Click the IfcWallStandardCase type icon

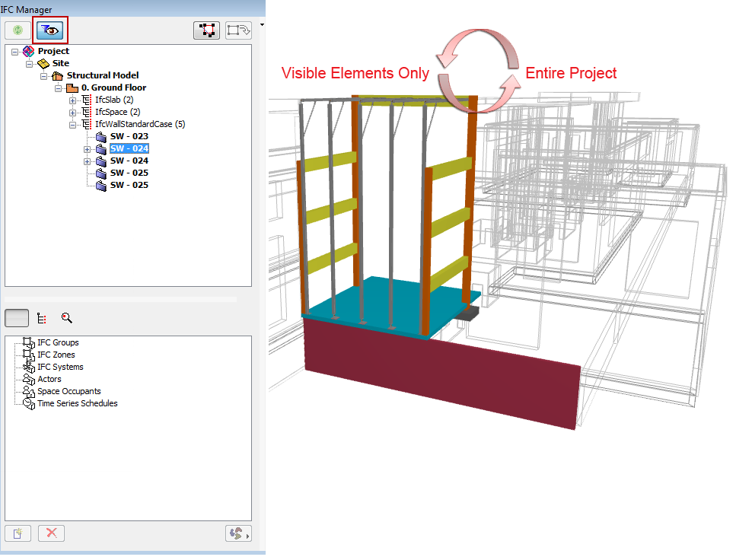pyautogui.click(x=87, y=124)
